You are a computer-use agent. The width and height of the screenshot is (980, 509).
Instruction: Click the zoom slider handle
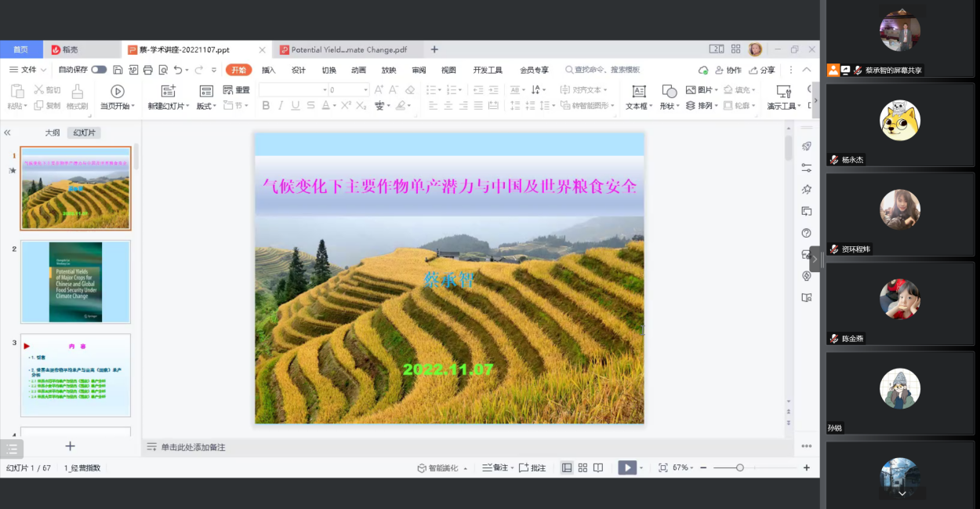739,467
